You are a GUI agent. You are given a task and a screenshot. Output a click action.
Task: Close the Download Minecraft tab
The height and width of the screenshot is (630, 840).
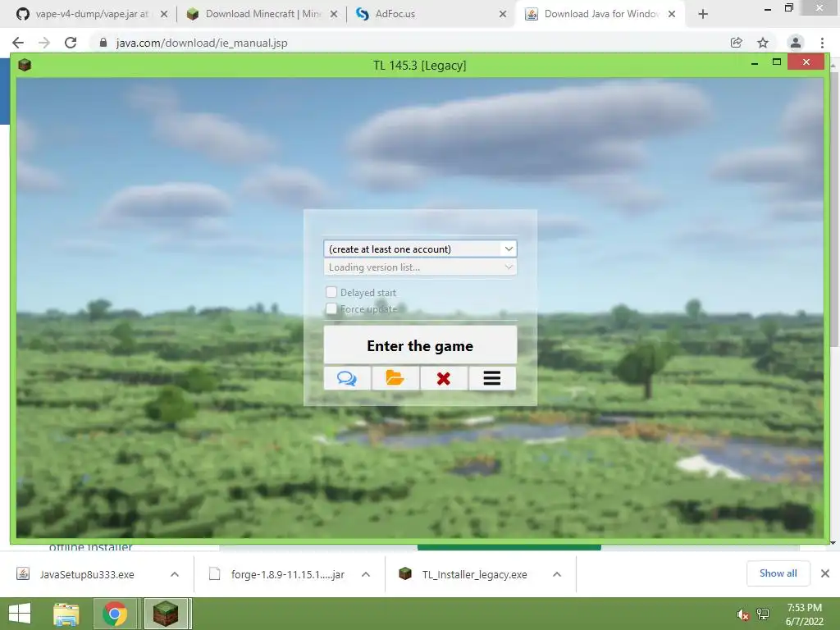click(x=334, y=14)
